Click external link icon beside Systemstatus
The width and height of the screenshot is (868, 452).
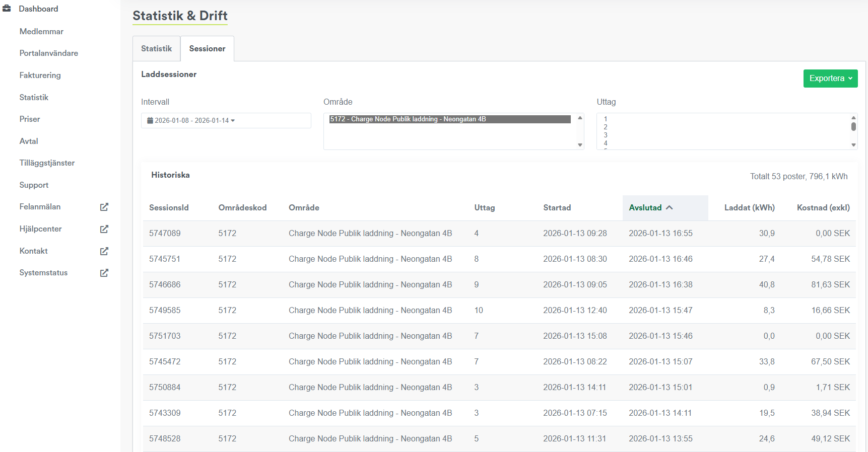click(x=104, y=273)
